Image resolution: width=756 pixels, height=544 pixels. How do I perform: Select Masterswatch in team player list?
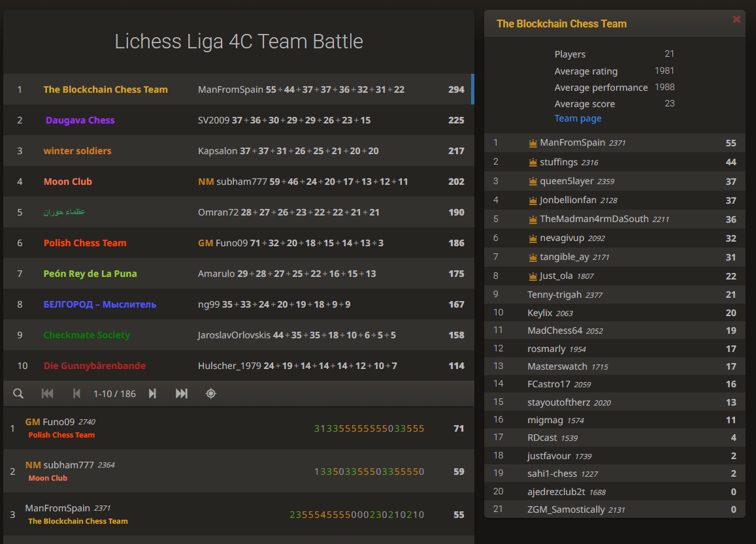[x=615, y=366]
